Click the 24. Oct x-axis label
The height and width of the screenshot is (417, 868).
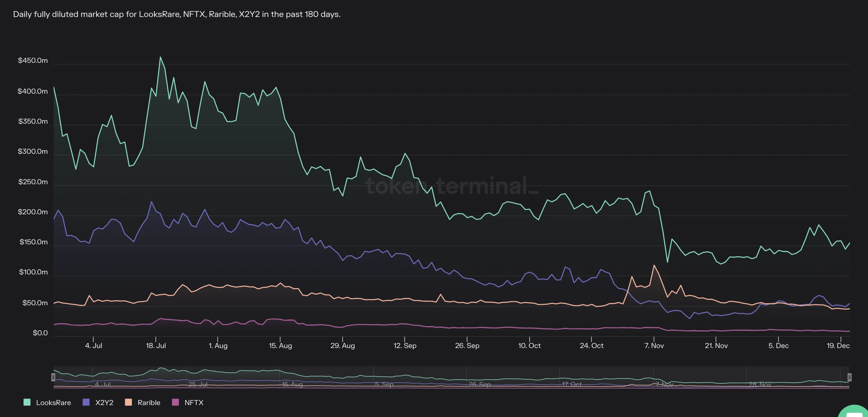(591, 346)
